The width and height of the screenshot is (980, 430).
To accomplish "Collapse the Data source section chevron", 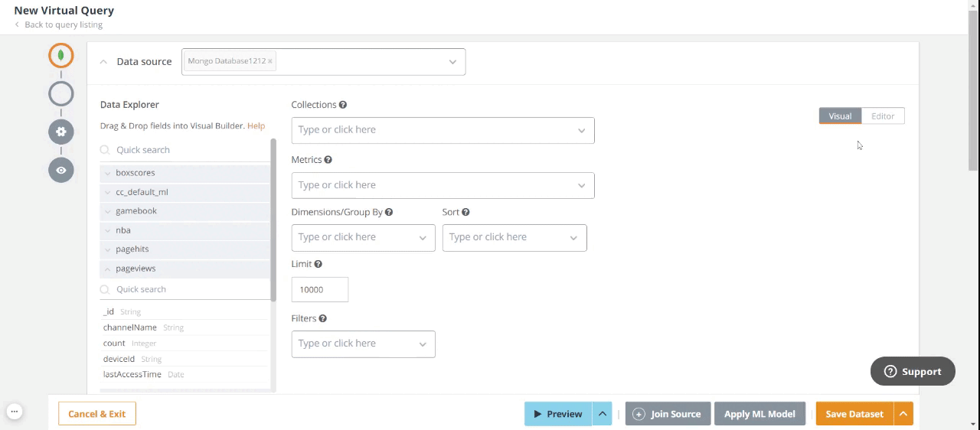I will pyautogui.click(x=103, y=62).
